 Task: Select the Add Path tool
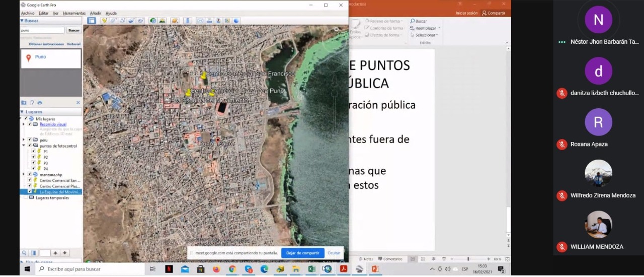click(122, 21)
